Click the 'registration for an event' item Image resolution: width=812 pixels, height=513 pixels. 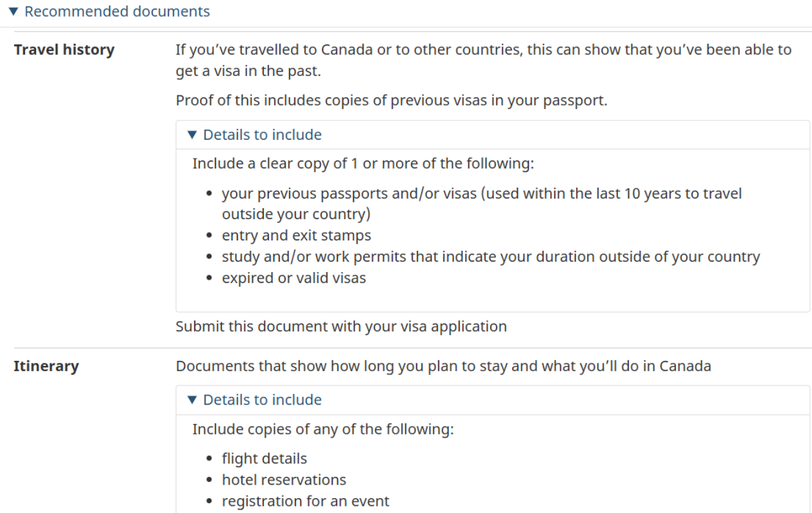tap(305, 501)
